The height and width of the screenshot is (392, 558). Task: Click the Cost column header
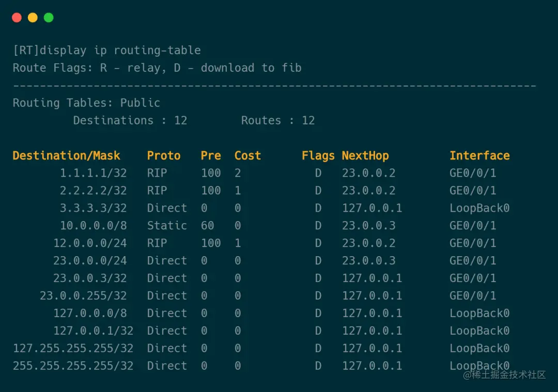(x=247, y=155)
